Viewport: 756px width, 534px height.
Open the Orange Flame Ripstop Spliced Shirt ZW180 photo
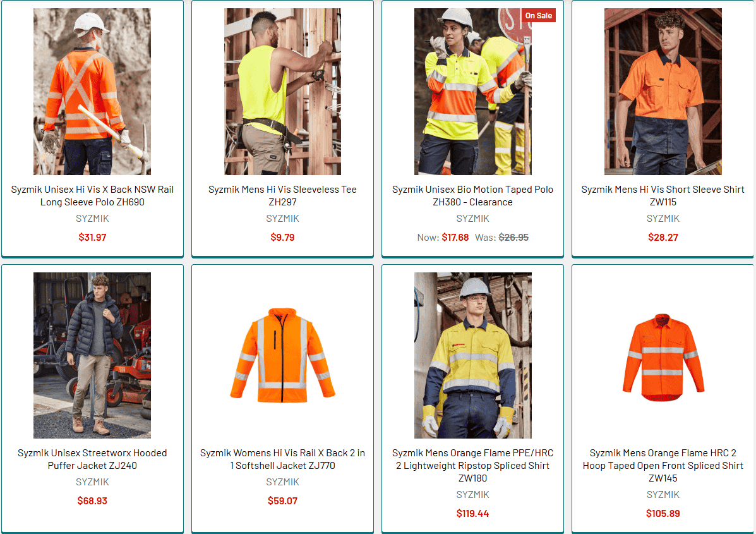472,356
